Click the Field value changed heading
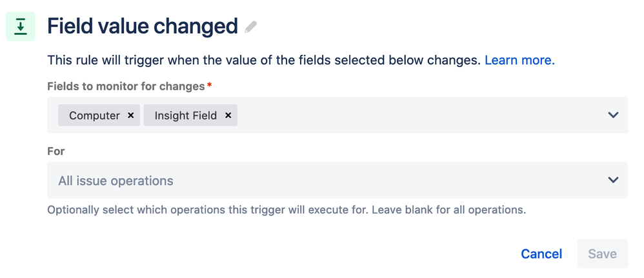 [143, 26]
